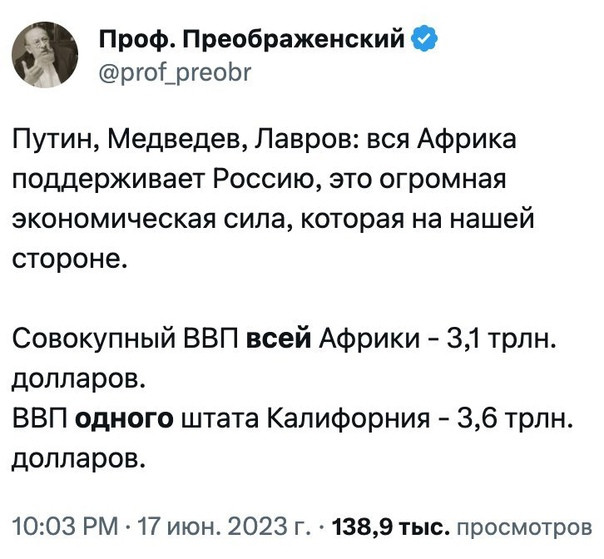Click the 10:03 PM timestamp

65,526
